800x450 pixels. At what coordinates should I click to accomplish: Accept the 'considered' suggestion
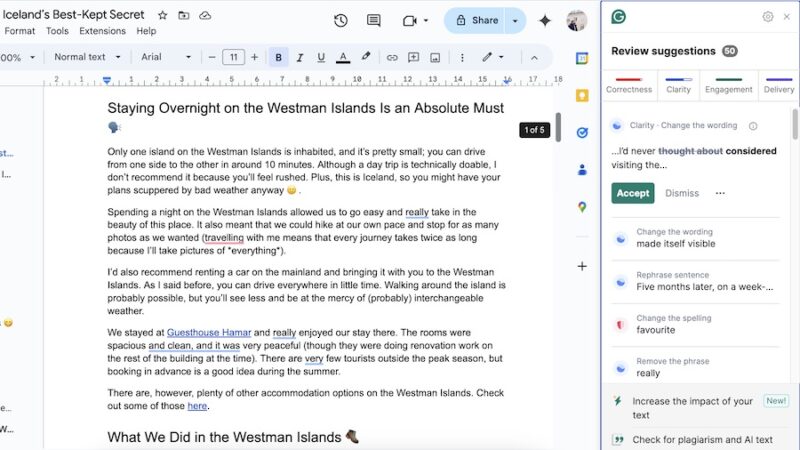click(633, 193)
